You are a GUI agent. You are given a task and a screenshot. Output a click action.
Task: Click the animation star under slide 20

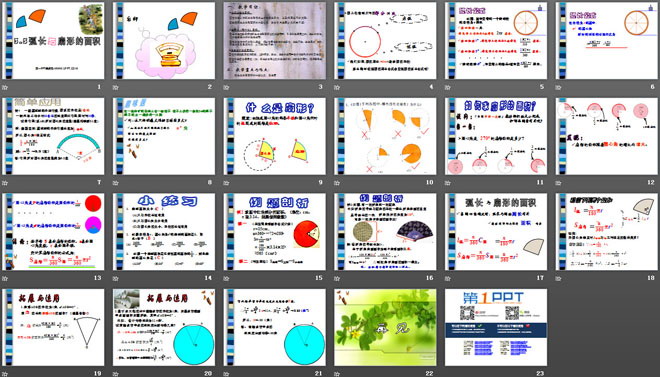(x=116, y=374)
